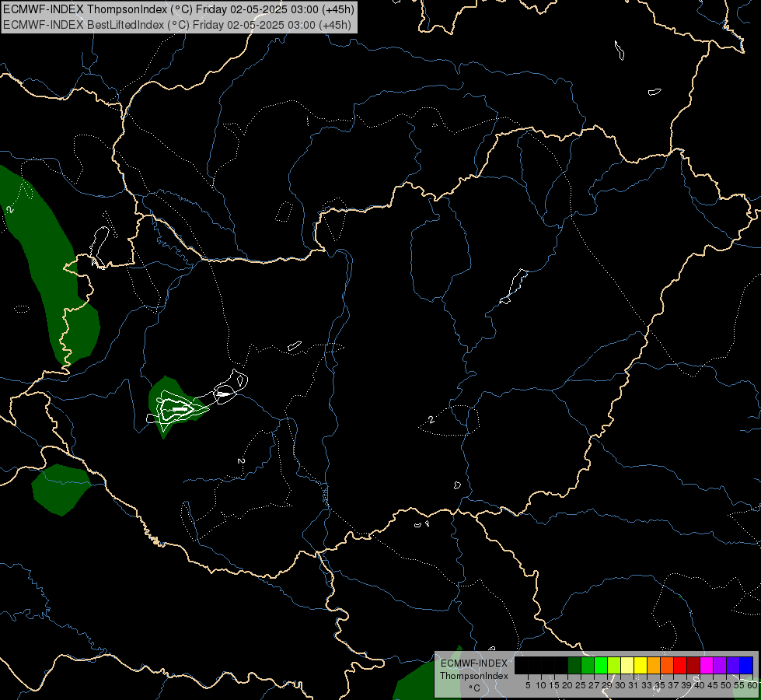
Task: Select the pure yellow 31–33 legend swatch
Action: [x=641, y=665]
